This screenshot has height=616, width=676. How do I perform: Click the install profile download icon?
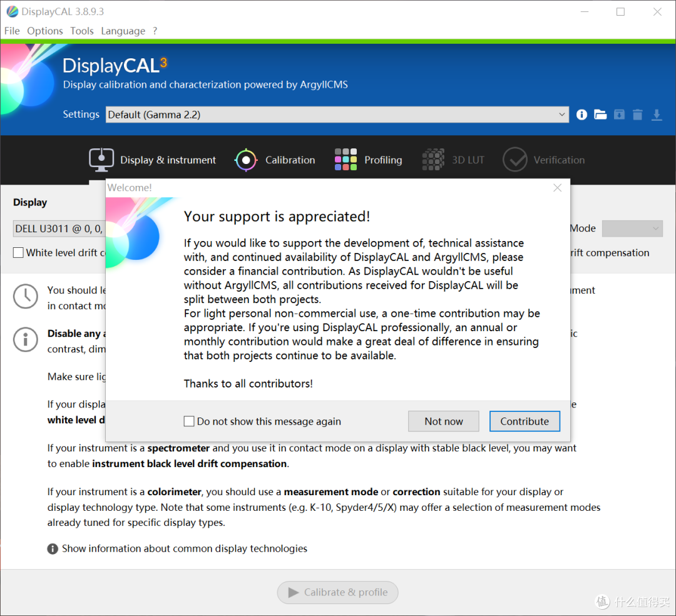(657, 115)
